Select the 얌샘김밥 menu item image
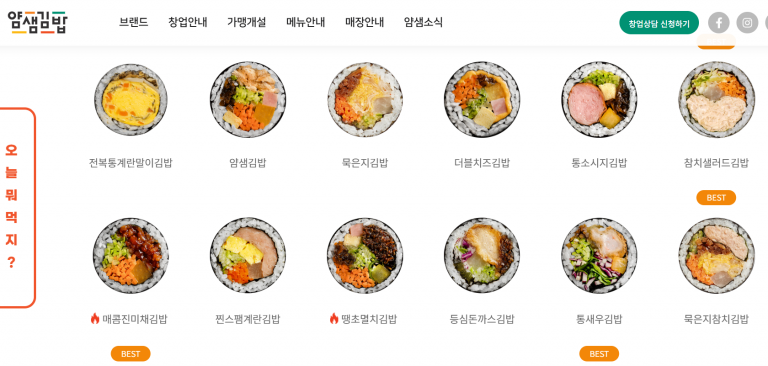768x366 pixels. click(247, 100)
